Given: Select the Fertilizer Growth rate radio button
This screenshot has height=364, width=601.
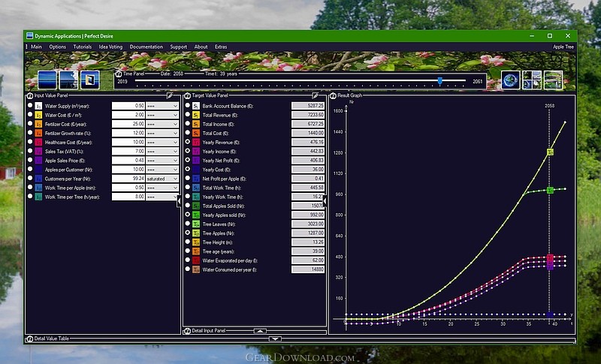Looking at the screenshot, I should (30, 133).
